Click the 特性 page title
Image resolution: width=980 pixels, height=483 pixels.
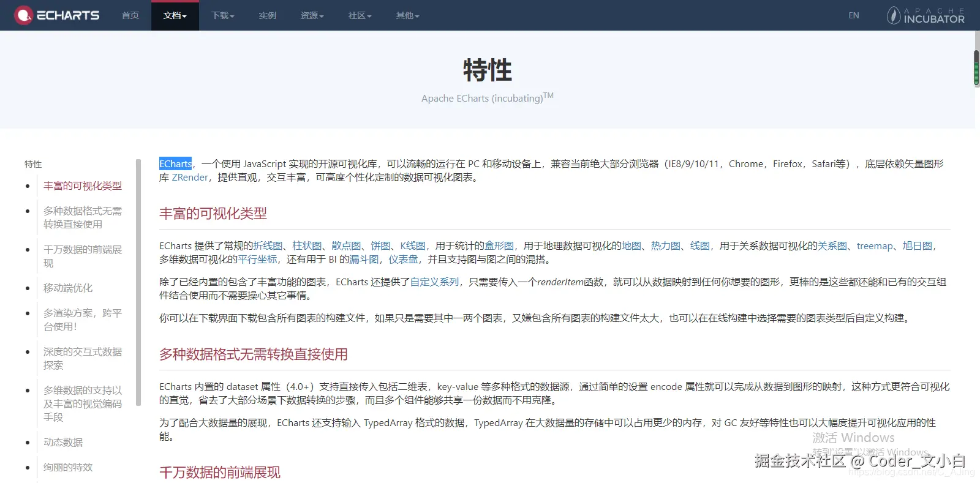point(488,70)
